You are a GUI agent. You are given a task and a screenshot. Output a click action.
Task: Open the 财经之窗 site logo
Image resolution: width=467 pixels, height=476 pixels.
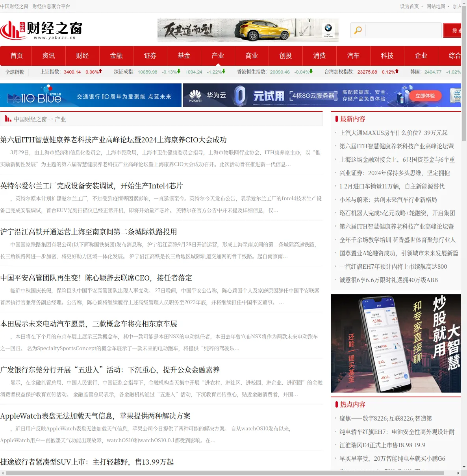pos(41,30)
